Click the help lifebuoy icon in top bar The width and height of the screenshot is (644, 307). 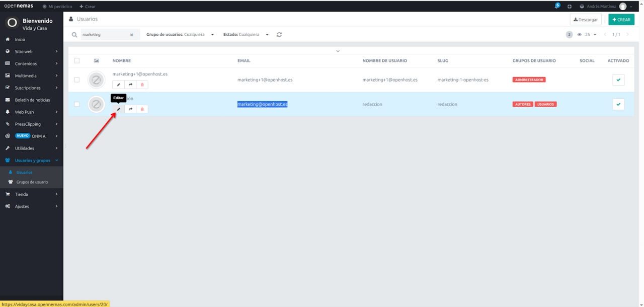tap(570, 7)
